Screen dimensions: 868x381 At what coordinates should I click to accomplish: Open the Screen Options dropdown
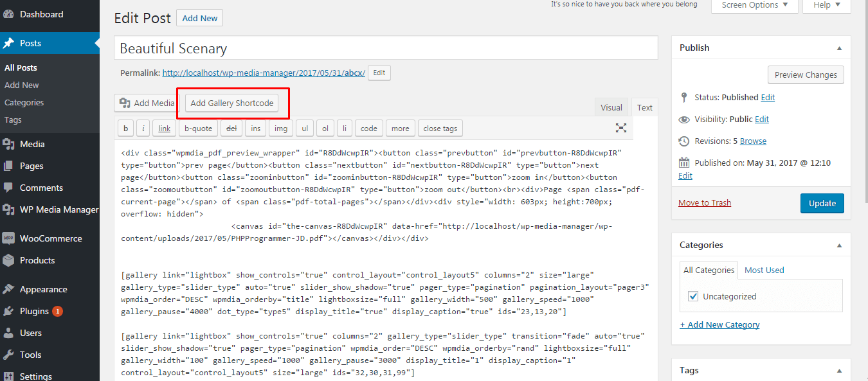[x=754, y=5]
